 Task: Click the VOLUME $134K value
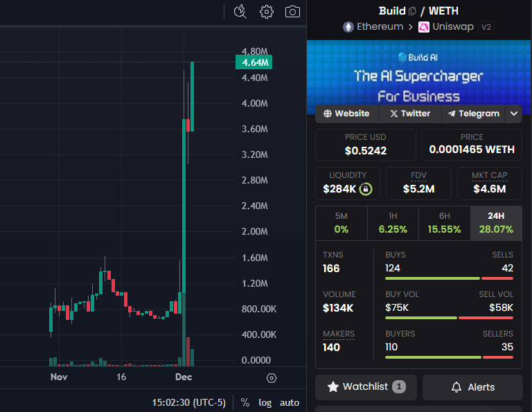pos(338,308)
